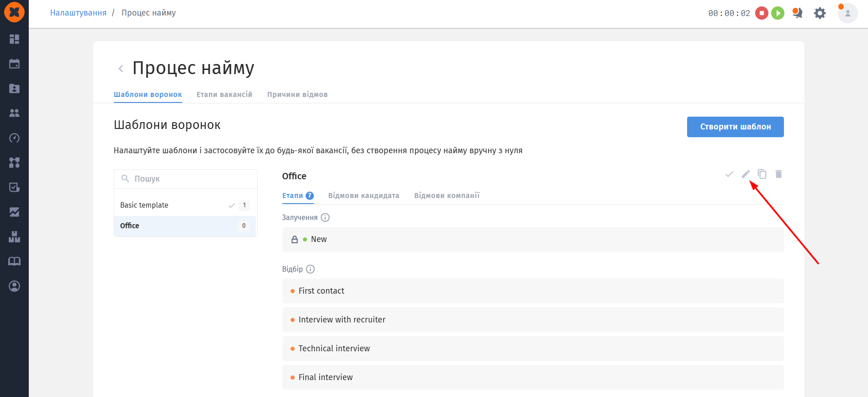868x397 pixels.
Task: Delete the Office template with trash icon
Action: pos(778,174)
